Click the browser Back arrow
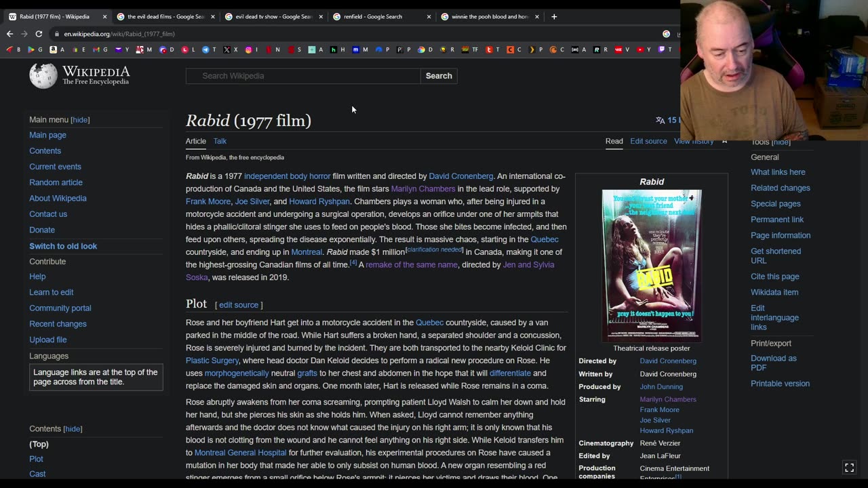The image size is (868, 488). 9,34
